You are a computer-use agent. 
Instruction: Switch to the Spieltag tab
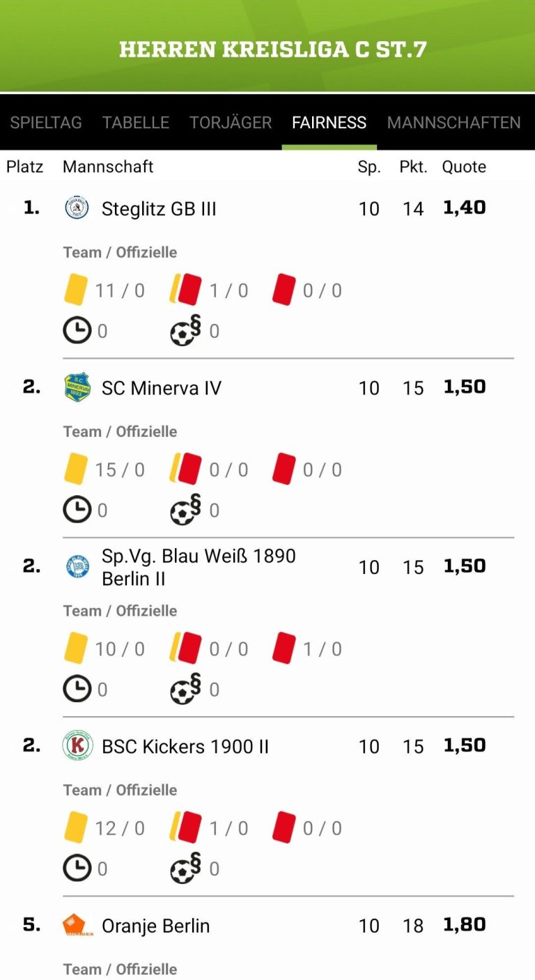point(46,123)
